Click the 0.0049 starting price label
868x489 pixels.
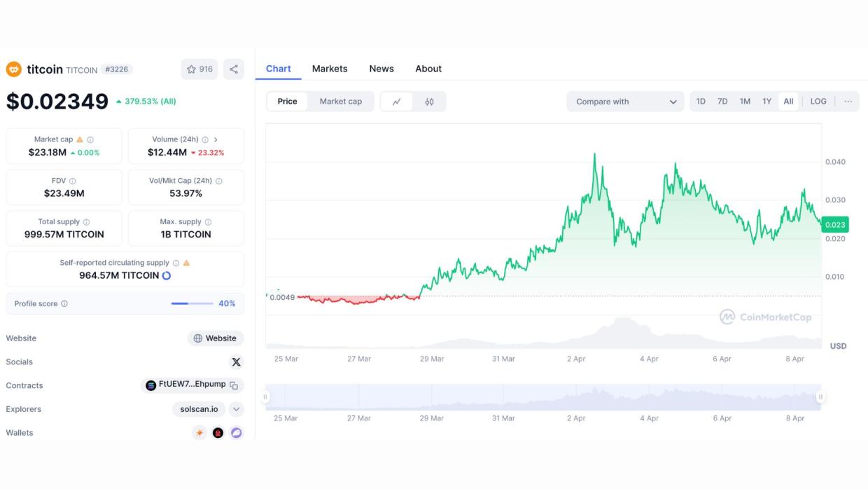[x=282, y=298]
